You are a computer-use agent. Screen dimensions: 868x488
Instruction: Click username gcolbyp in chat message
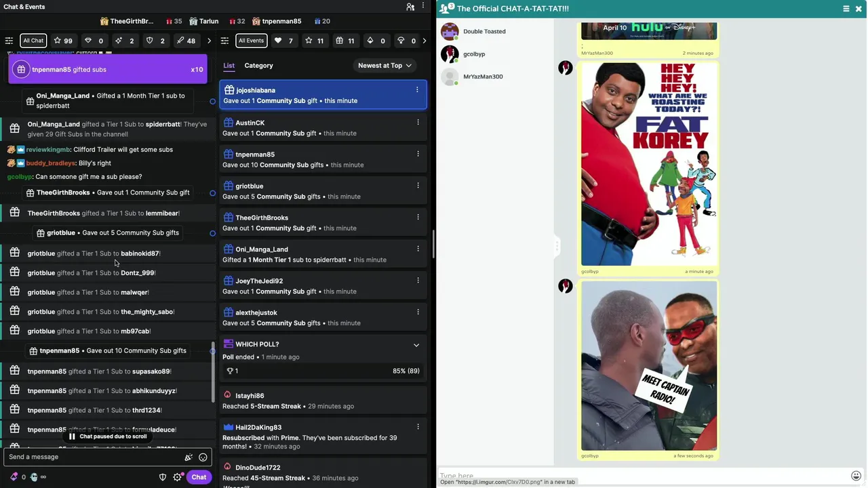[20, 177]
